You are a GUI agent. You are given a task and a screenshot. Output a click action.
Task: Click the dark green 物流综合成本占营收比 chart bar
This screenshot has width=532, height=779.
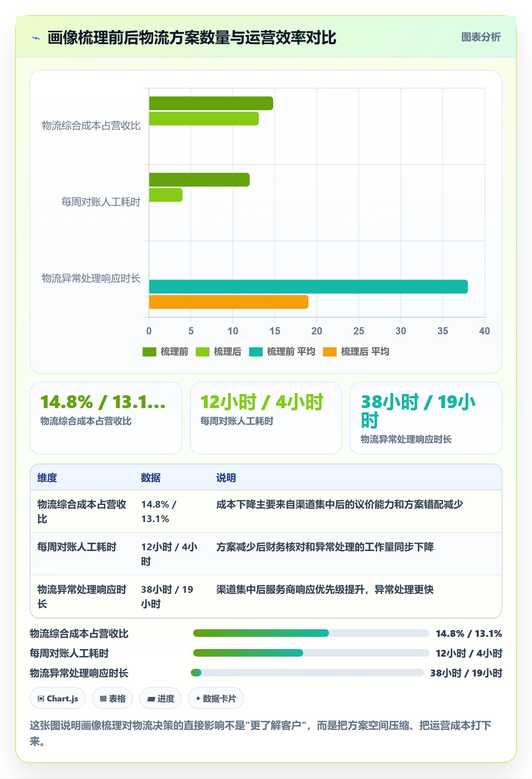point(211,103)
